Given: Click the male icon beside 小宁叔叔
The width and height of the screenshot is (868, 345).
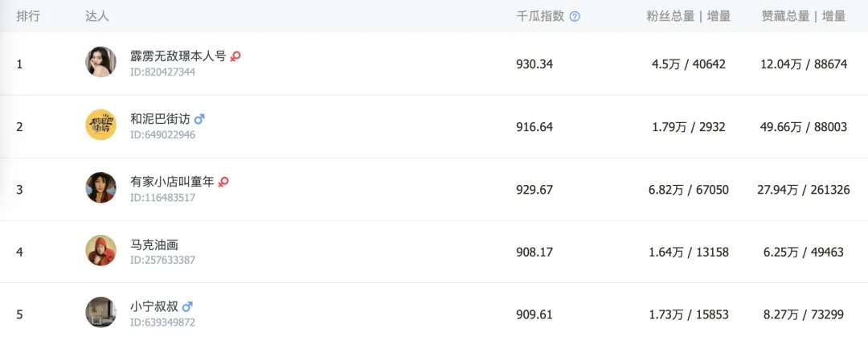Looking at the screenshot, I should (x=187, y=306).
